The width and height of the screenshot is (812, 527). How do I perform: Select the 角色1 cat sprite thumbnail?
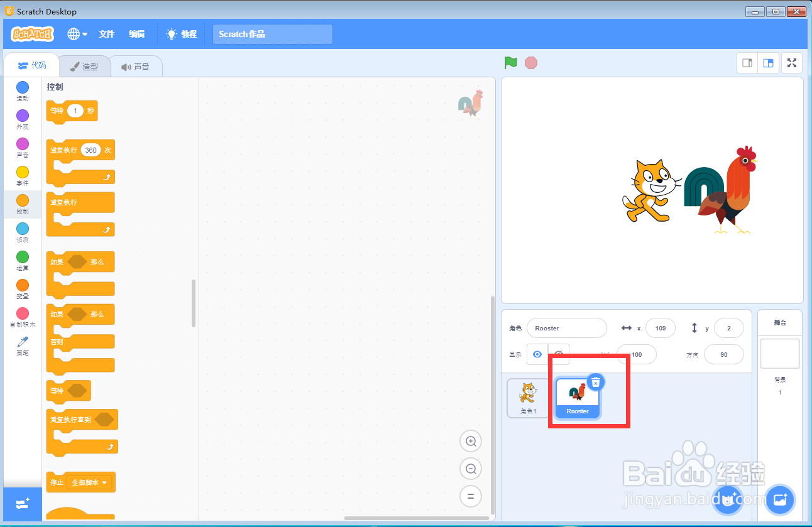click(x=529, y=398)
